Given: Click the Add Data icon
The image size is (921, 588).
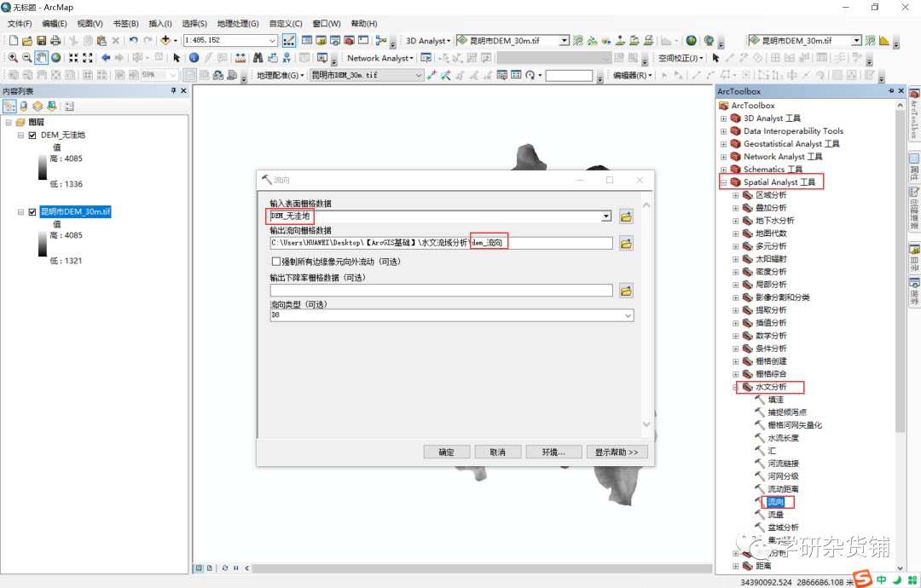Looking at the screenshot, I should tap(165, 41).
